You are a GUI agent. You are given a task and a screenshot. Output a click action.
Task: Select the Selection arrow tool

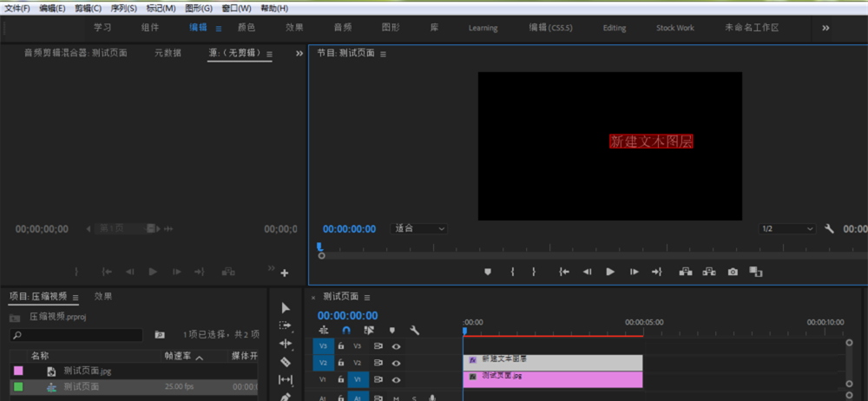tap(286, 308)
